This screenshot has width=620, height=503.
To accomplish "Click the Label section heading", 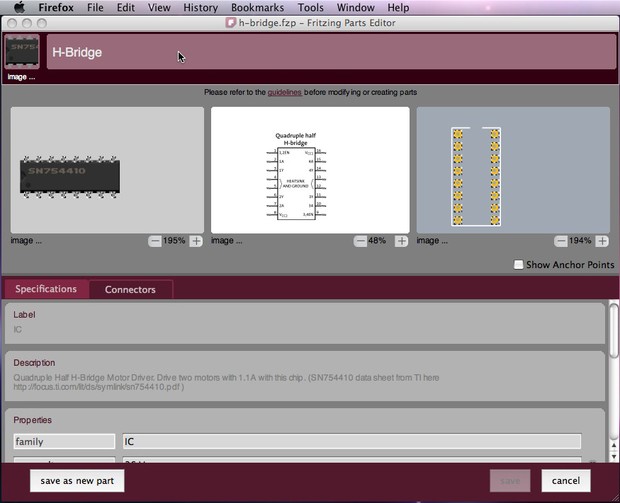I will tap(25, 315).
